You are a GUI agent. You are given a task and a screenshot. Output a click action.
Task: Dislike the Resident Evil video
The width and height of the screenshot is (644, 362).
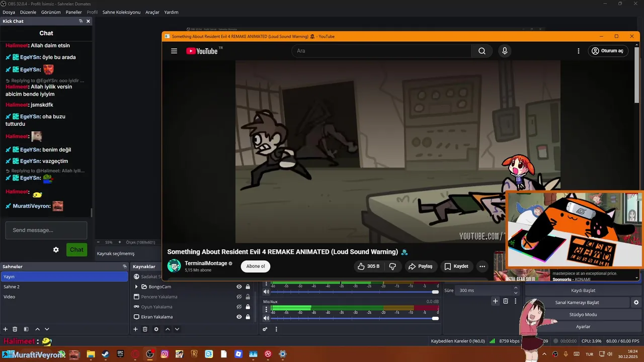coord(392,266)
